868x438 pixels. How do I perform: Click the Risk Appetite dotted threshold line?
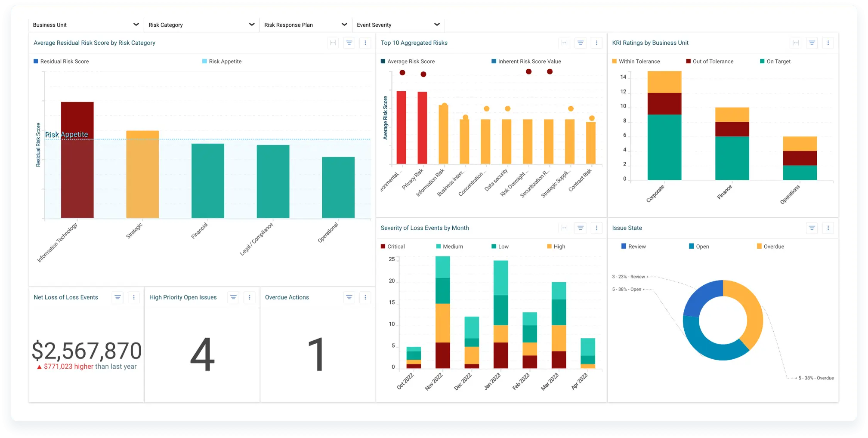(x=258, y=139)
